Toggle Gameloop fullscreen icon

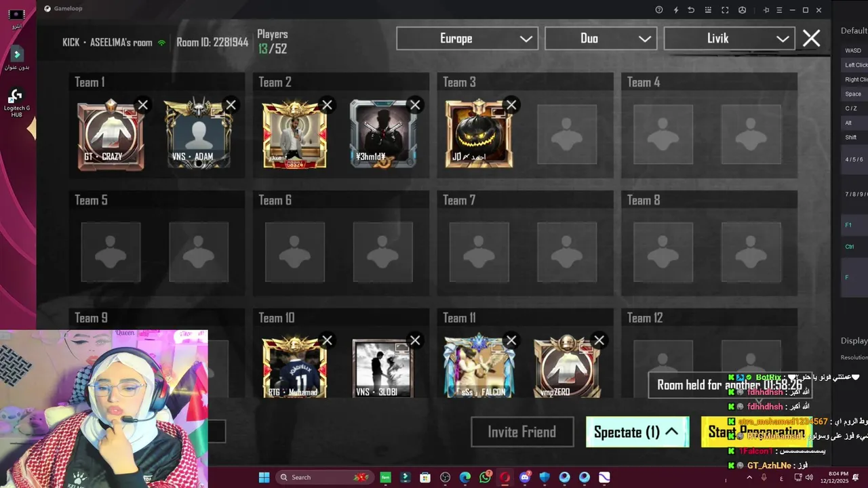coord(725,9)
